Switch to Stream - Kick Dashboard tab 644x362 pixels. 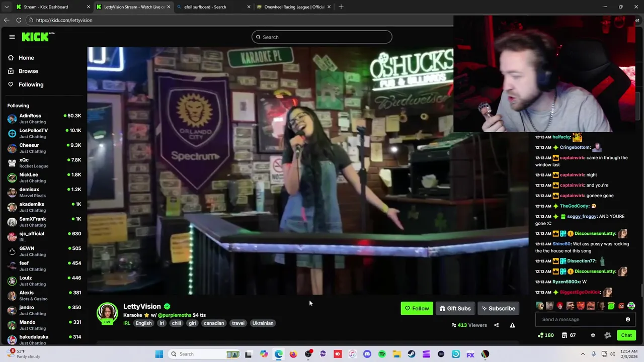tap(52, 7)
